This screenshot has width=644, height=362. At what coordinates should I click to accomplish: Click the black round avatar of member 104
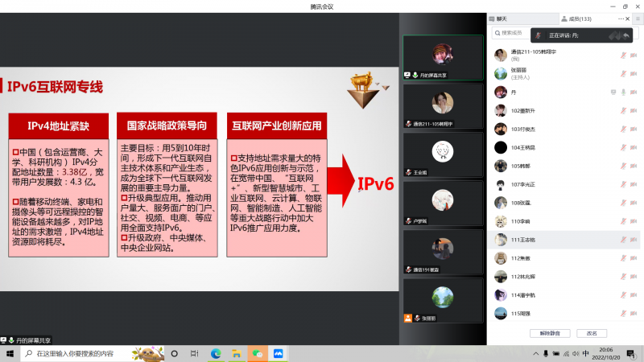(x=500, y=147)
